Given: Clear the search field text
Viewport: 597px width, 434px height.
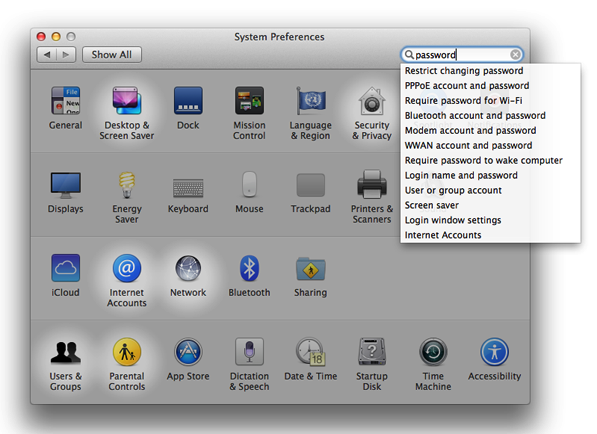Looking at the screenshot, I should click(x=515, y=55).
